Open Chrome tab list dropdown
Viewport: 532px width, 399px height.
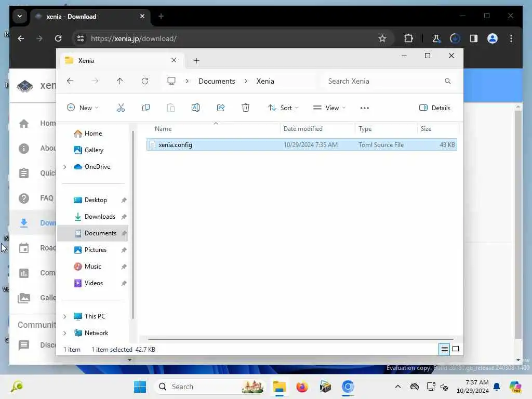[20, 16]
